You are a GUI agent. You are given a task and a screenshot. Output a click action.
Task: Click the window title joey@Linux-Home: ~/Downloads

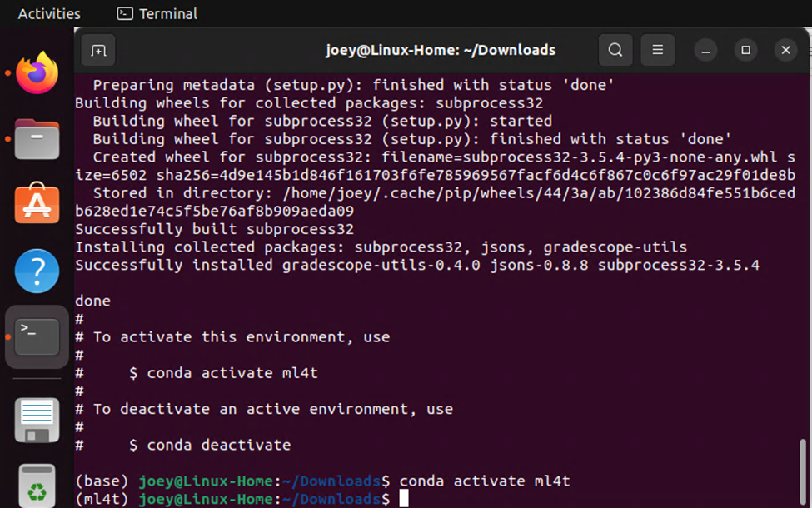(x=441, y=50)
